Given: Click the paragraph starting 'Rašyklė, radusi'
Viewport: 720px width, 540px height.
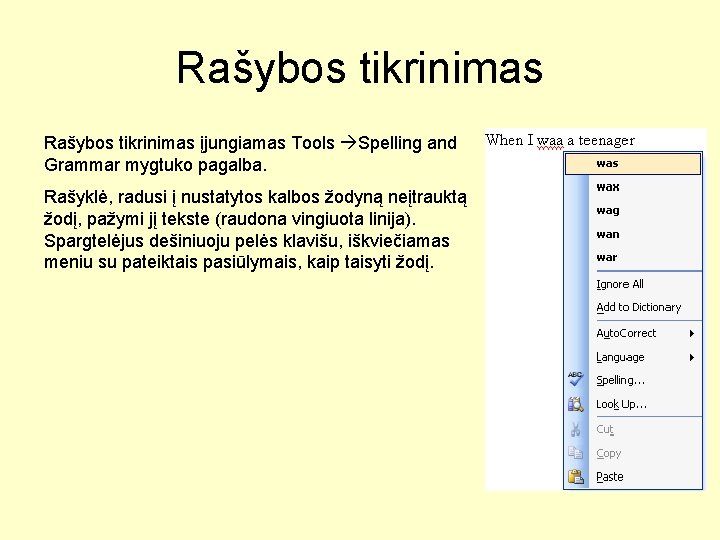Looking at the screenshot, I should tap(255, 230).
